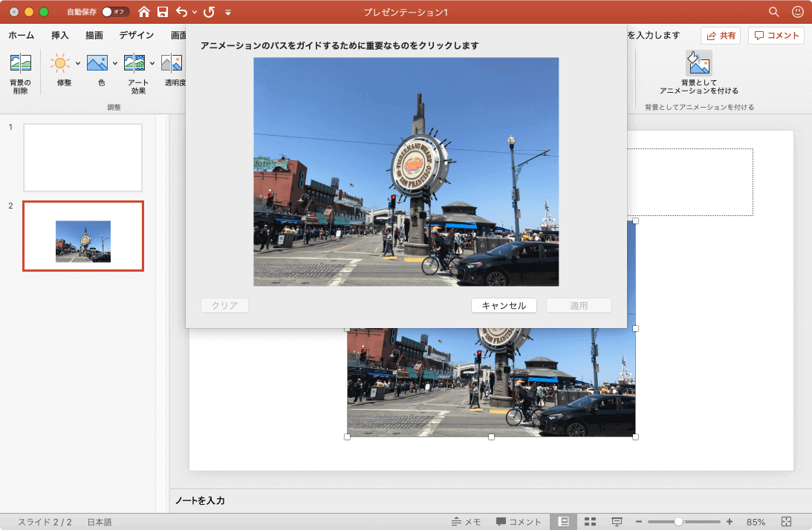Click the コメント button in ribbon

pos(776,36)
